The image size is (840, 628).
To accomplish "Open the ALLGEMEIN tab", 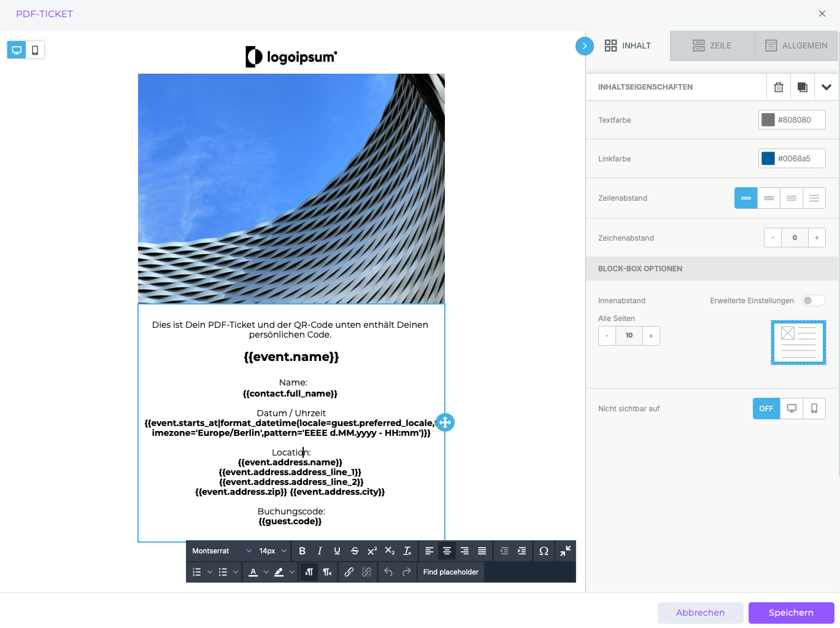I will [x=796, y=45].
